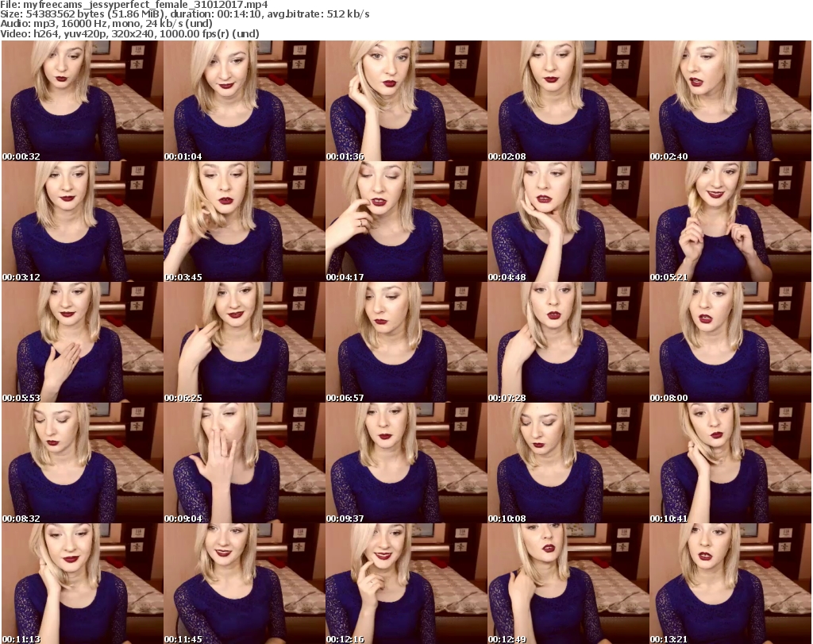Pick the 00:02:40 frame thumbnail

730,101
